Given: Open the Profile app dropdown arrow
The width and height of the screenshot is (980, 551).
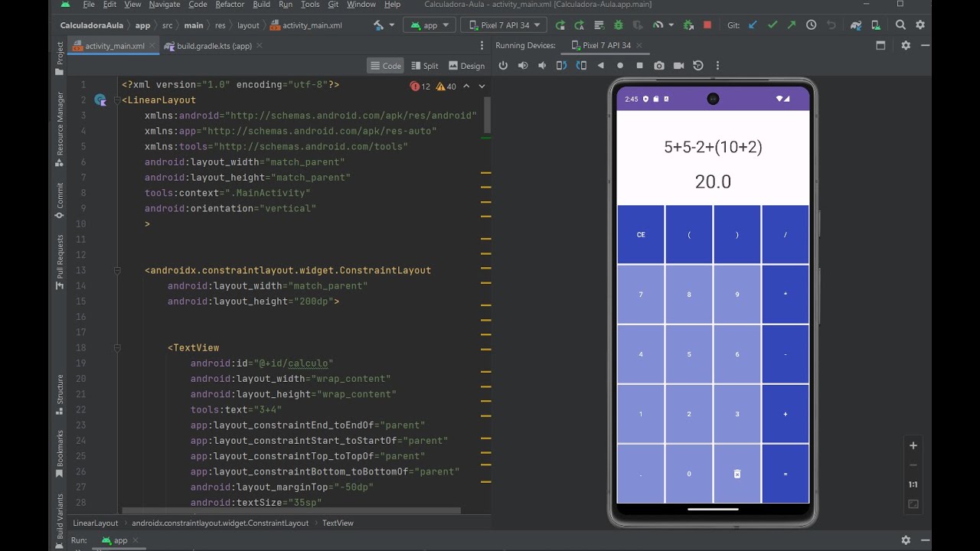Looking at the screenshot, I should click(671, 25).
